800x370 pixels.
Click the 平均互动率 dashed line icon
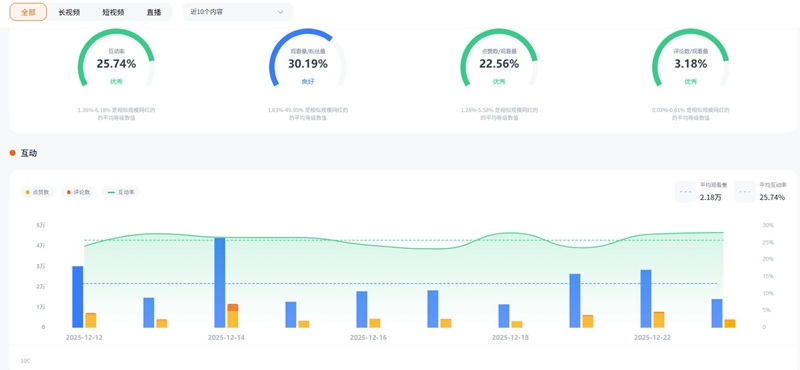[x=745, y=192]
